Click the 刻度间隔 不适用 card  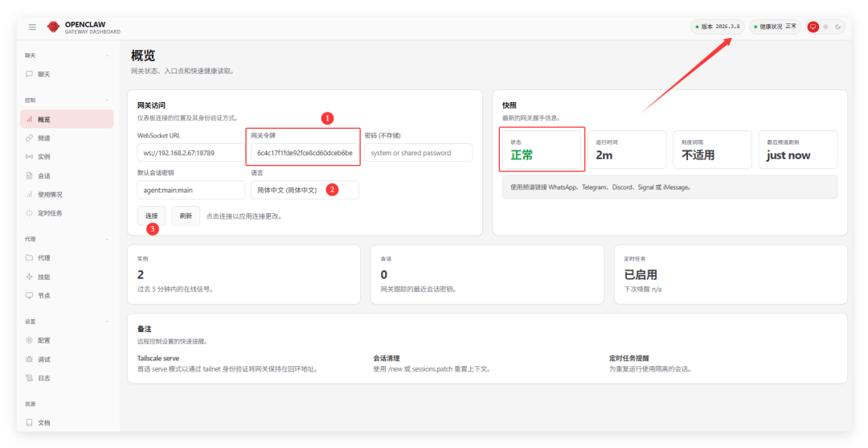pyautogui.click(x=712, y=150)
